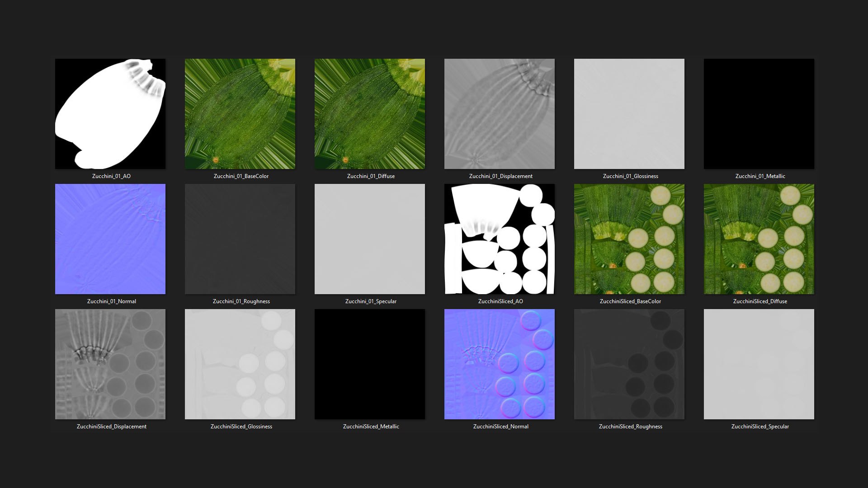Select the black Zucchini_01_Metallic map

759,114
